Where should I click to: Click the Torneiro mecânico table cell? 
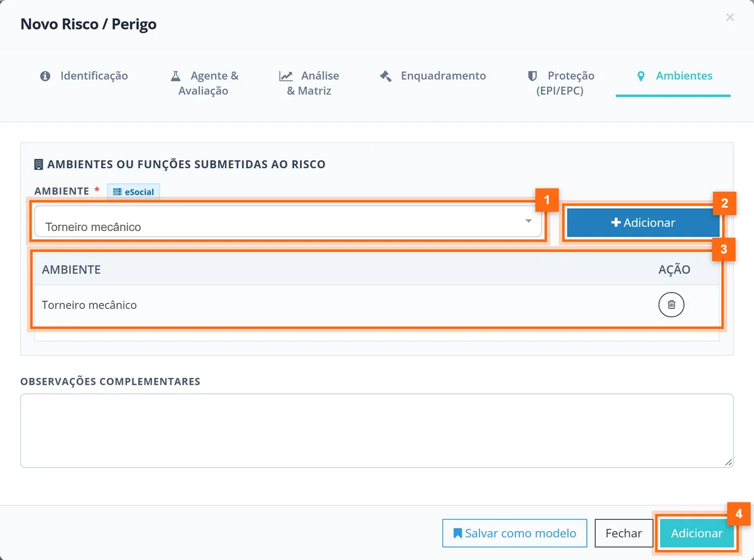point(89,305)
